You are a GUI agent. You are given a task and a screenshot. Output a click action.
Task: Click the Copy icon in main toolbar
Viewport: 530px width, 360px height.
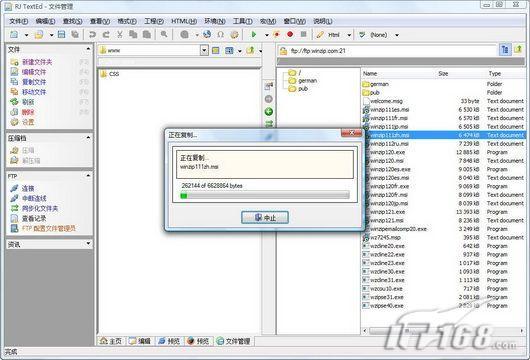point(133,34)
